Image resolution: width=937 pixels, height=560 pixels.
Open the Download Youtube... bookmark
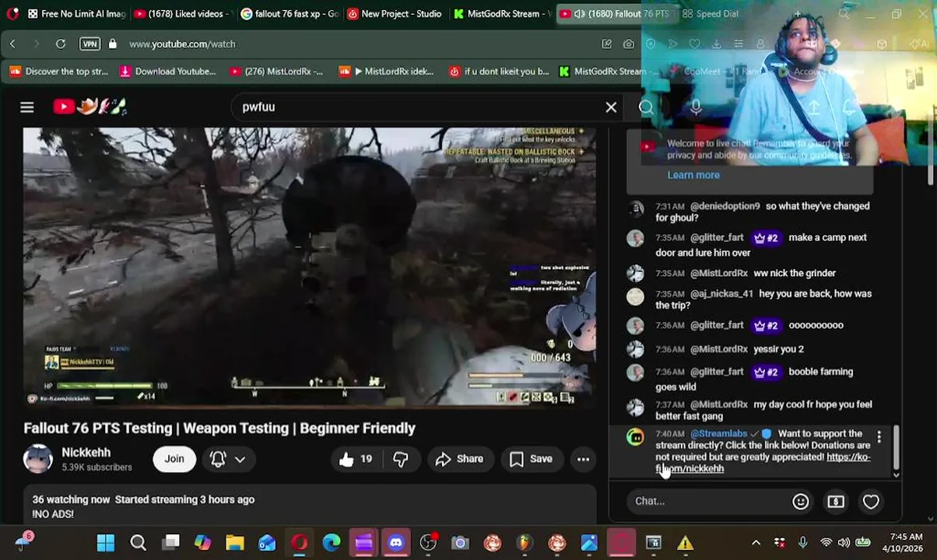(x=167, y=72)
